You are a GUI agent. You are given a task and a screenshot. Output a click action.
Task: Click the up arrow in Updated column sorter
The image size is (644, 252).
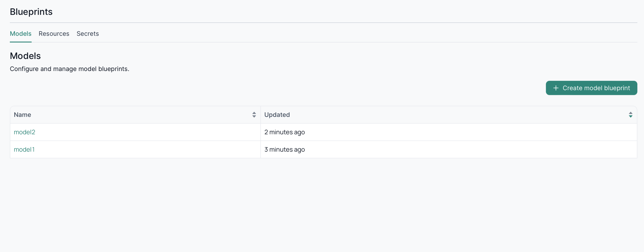pyautogui.click(x=630, y=113)
